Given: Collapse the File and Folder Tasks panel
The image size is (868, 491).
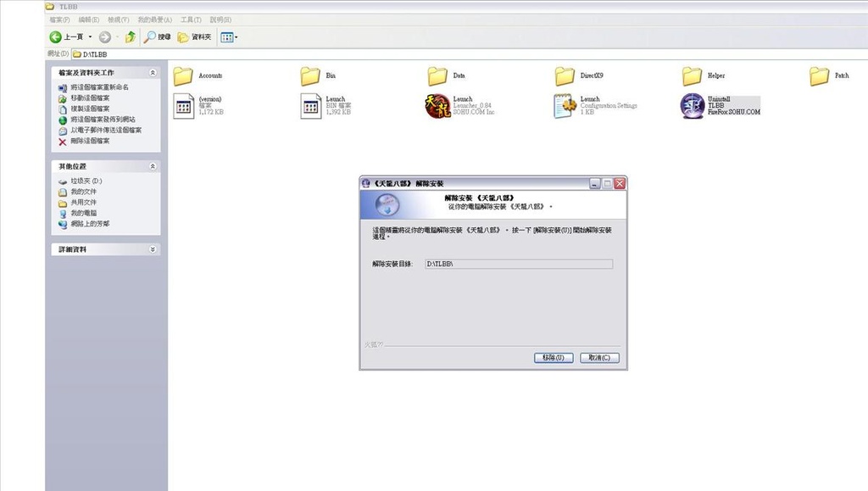Looking at the screenshot, I should (153, 73).
